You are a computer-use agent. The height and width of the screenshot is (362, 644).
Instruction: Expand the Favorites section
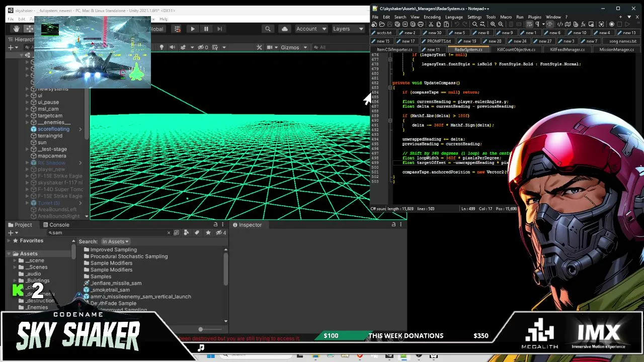click(x=9, y=241)
